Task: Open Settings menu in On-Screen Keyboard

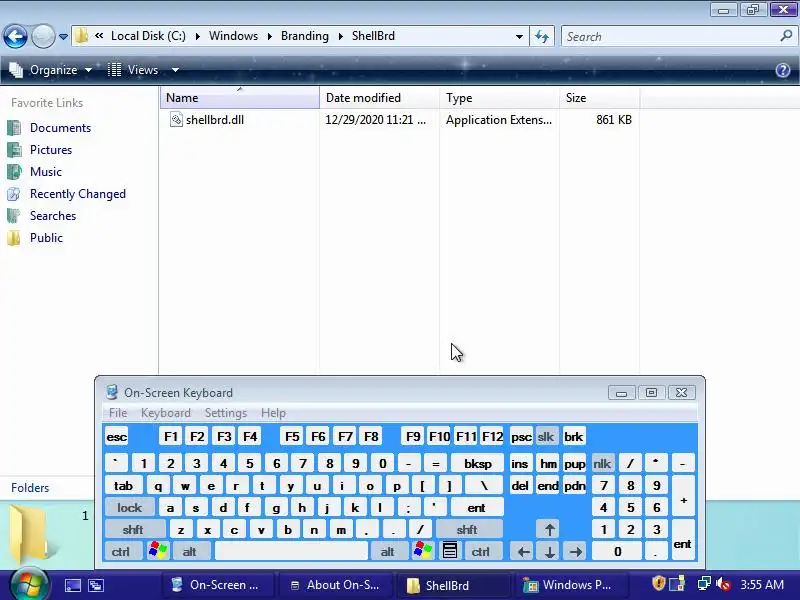Action: click(x=226, y=413)
